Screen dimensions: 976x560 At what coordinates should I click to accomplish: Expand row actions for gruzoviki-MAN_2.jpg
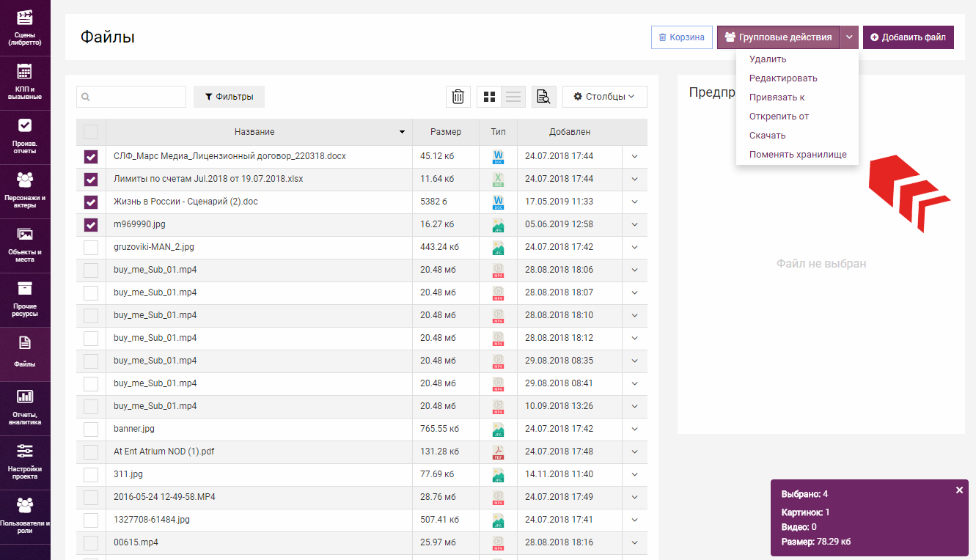pyautogui.click(x=634, y=247)
